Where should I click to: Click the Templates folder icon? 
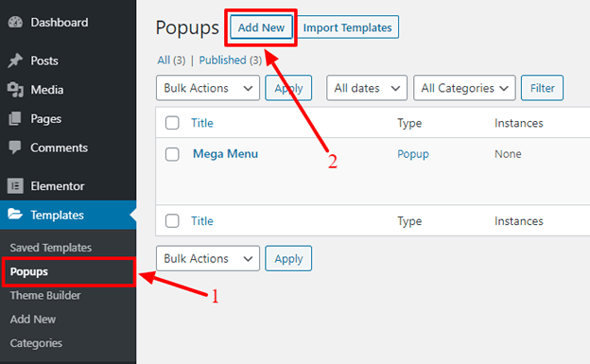(x=15, y=214)
